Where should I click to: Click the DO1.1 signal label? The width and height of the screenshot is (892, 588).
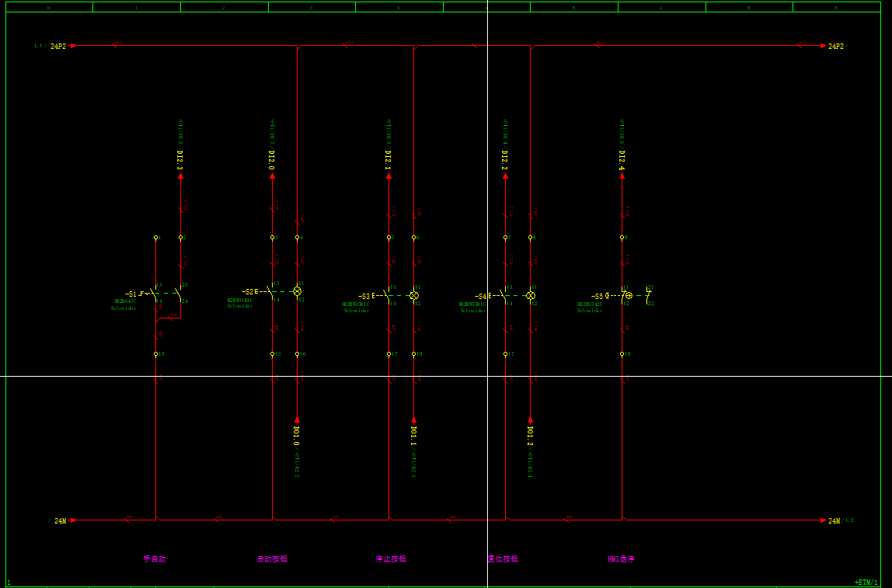point(414,435)
